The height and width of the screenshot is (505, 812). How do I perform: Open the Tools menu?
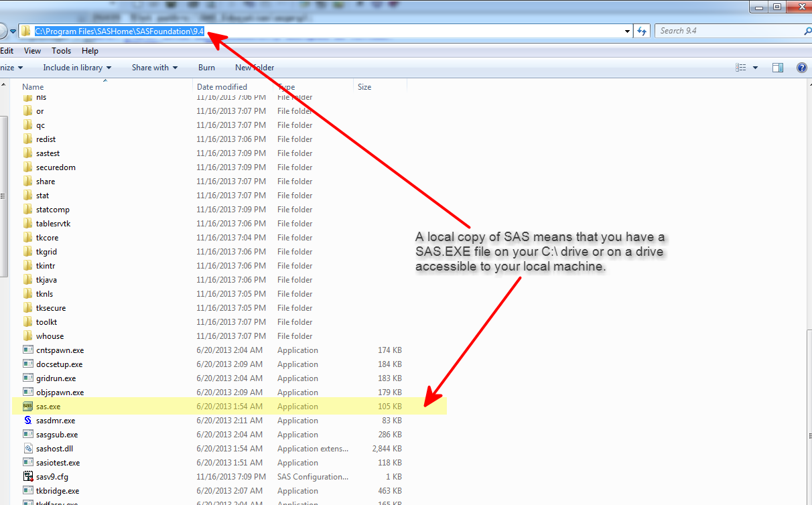(61, 50)
